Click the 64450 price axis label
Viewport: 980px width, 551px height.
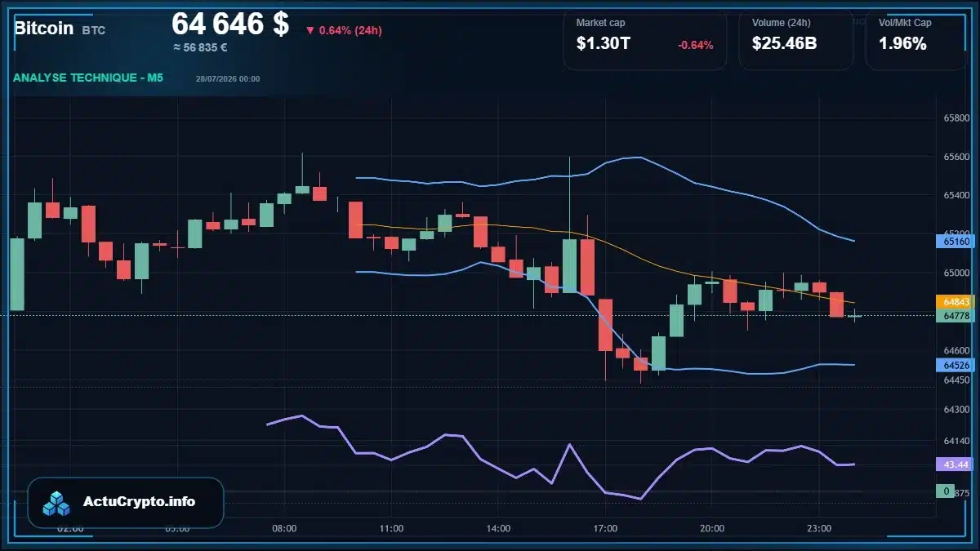[956, 380]
